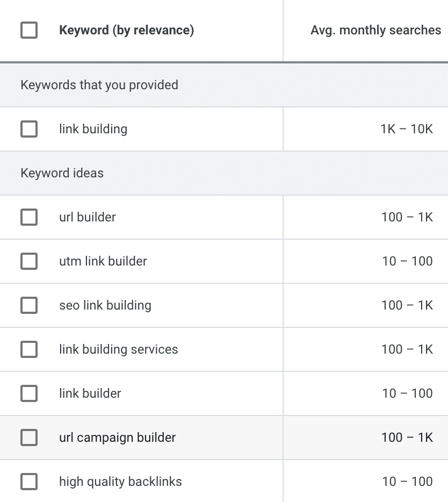
Task: Select the link building services checkbox
Action: [29, 349]
